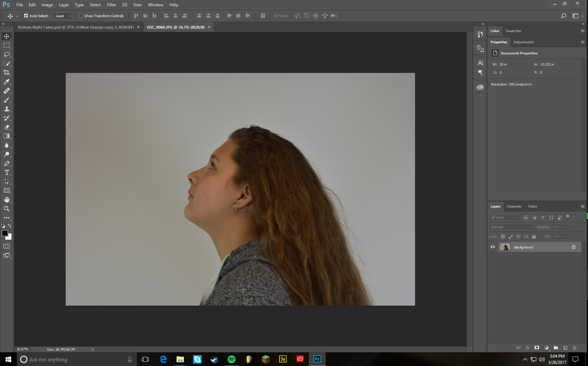This screenshot has width=588, height=366.
Task: Change the screen mode
Action: (x=7, y=255)
